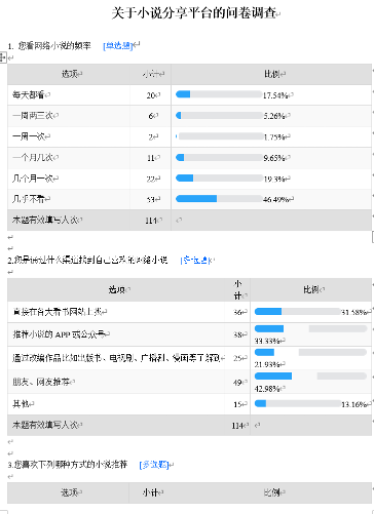Click the 一个月几次 option cell
Viewport: 375px width, 514px height.
pos(68,158)
